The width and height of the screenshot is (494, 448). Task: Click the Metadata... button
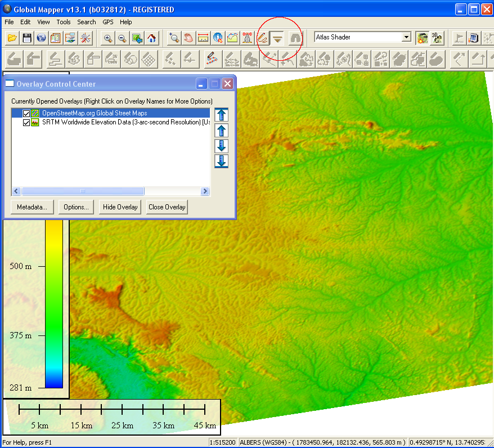(x=32, y=207)
